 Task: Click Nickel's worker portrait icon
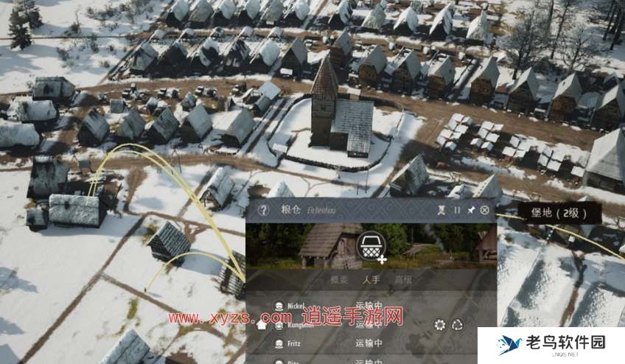[279, 306]
